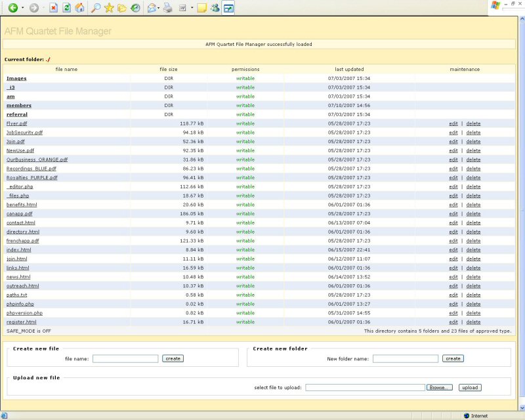
Task: Click delete for NewUse.pdf
Action: 473,151
